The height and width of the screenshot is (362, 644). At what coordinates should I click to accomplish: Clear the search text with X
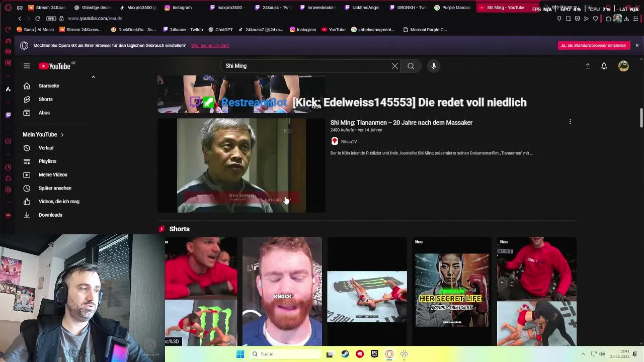point(395,66)
